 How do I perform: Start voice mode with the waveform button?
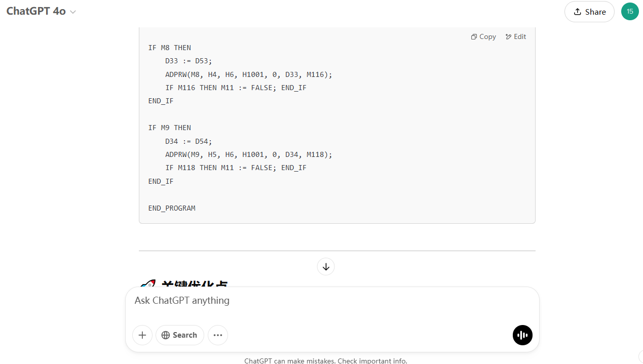point(522,335)
